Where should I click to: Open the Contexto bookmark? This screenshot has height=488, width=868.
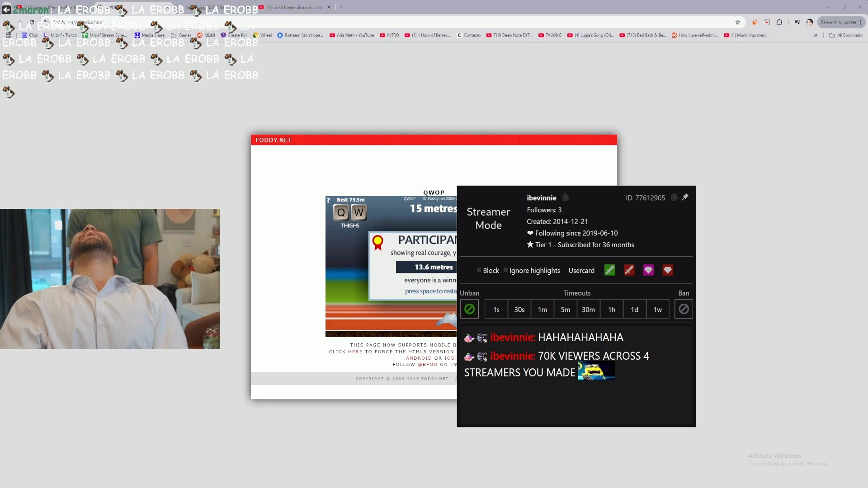[469, 35]
